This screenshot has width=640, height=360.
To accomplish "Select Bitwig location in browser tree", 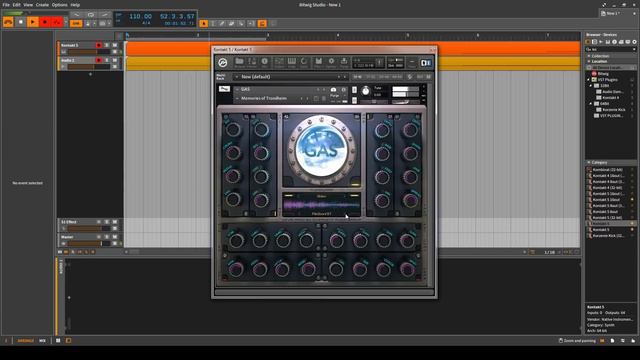I will pos(603,74).
